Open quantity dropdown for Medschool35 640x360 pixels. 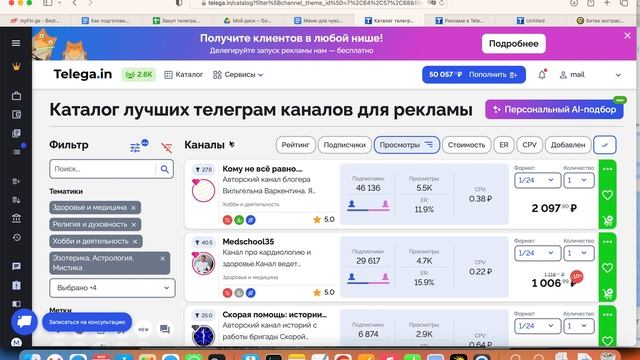[x=578, y=253]
